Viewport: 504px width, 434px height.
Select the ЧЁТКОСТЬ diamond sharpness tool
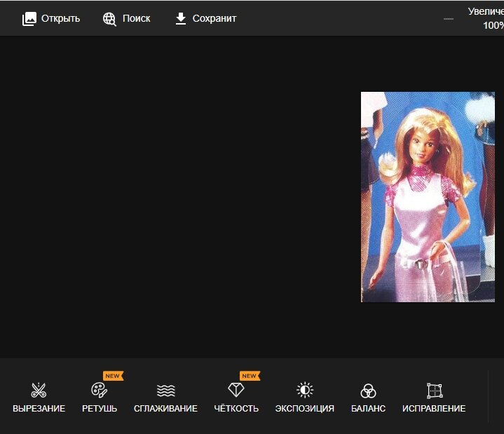[x=236, y=398]
